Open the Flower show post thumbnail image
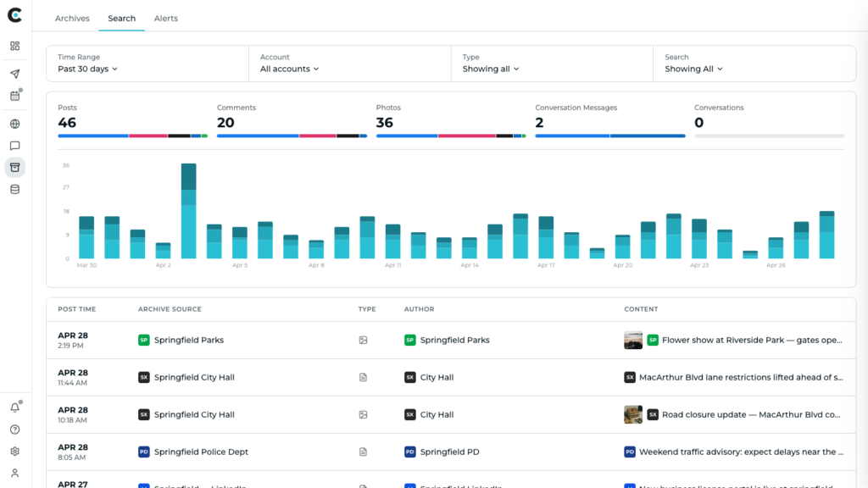 pyautogui.click(x=633, y=341)
